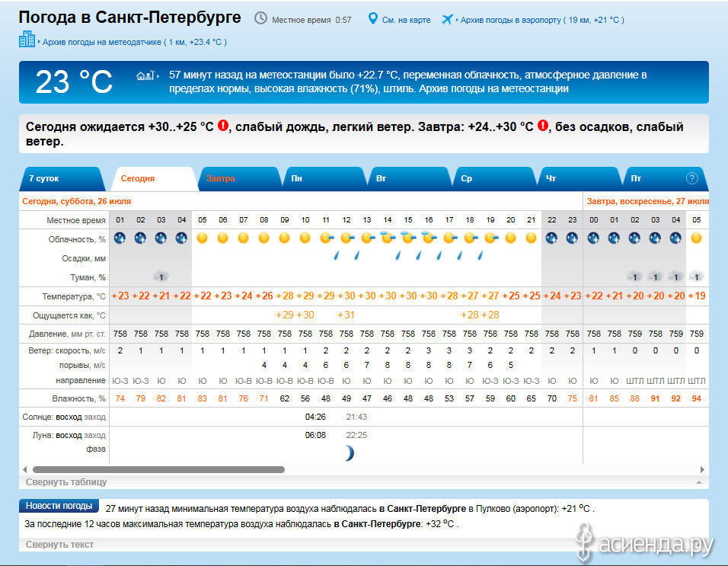Collapse the table via Свернуть таблицу

click(x=66, y=482)
